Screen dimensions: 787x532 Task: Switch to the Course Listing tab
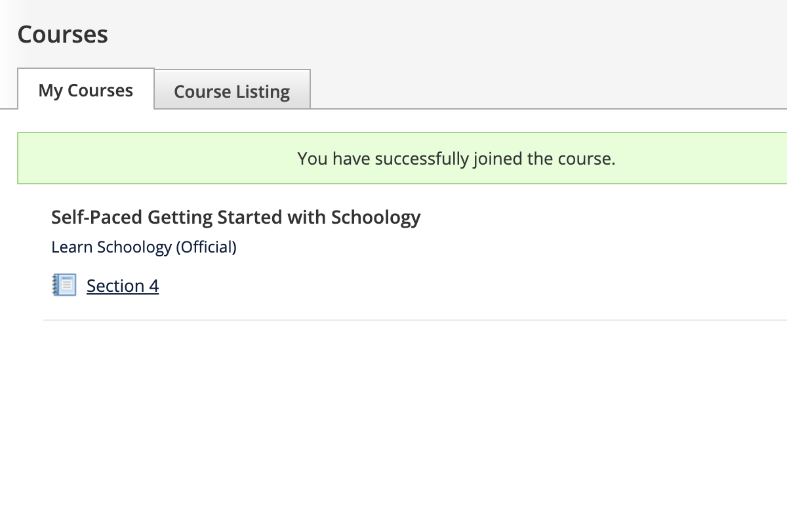232,91
